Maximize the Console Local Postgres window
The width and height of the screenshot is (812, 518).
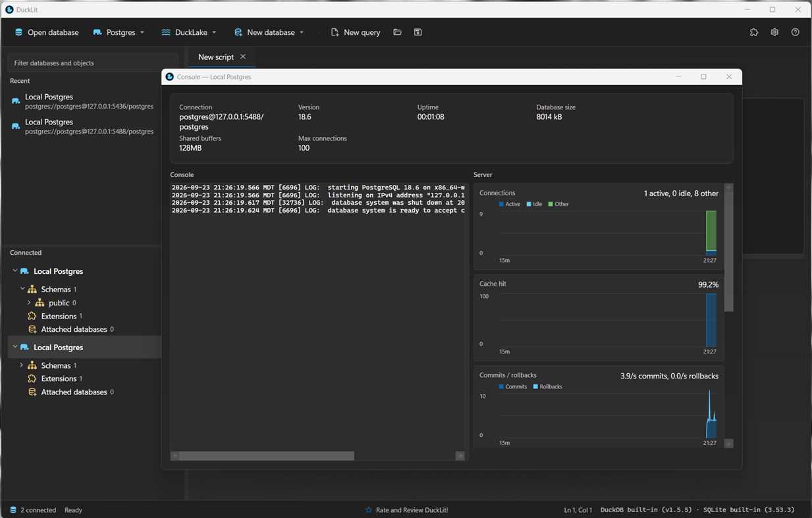point(703,77)
